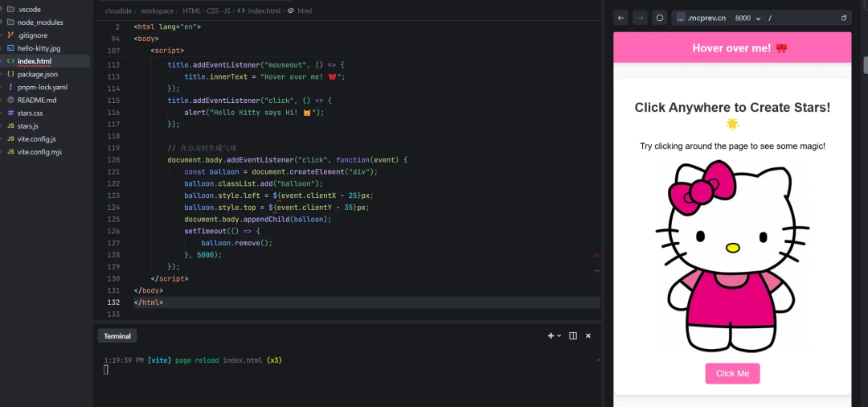Open preview in new window icon

[843, 18]
